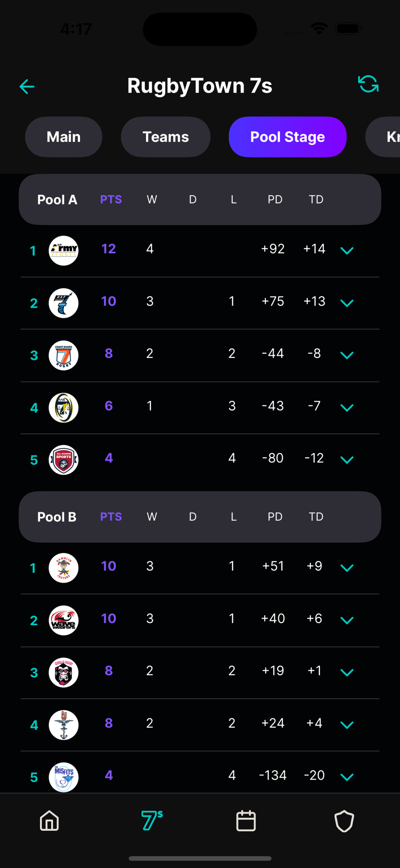Open the calendar schedule icon
This screenshot has height=868, width=400.
coord(246,820)
